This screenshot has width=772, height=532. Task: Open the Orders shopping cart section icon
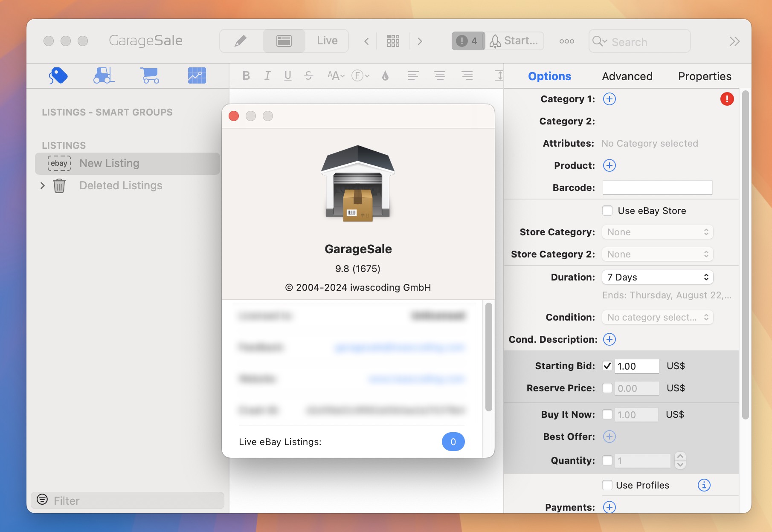pos(150,76)
